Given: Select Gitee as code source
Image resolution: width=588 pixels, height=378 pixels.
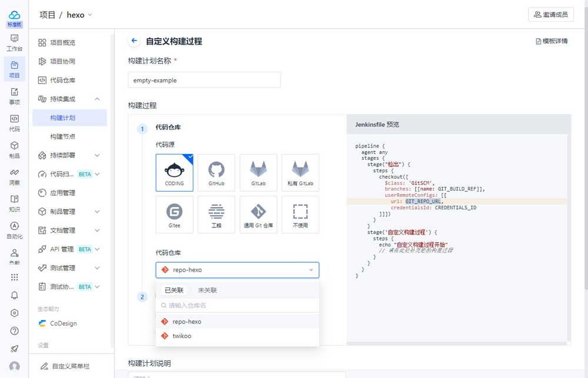Looking at the screenshot, I should pyautogui.click(x=175, y=215).
